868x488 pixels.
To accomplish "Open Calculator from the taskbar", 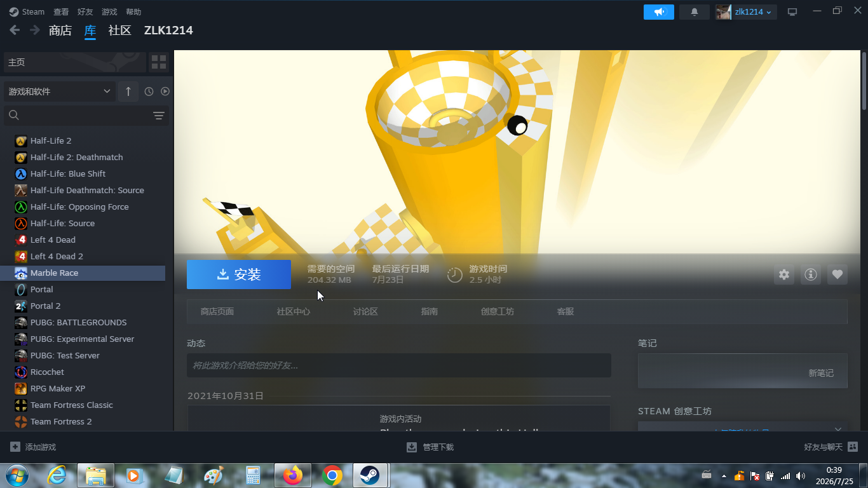I will point(253,475).
